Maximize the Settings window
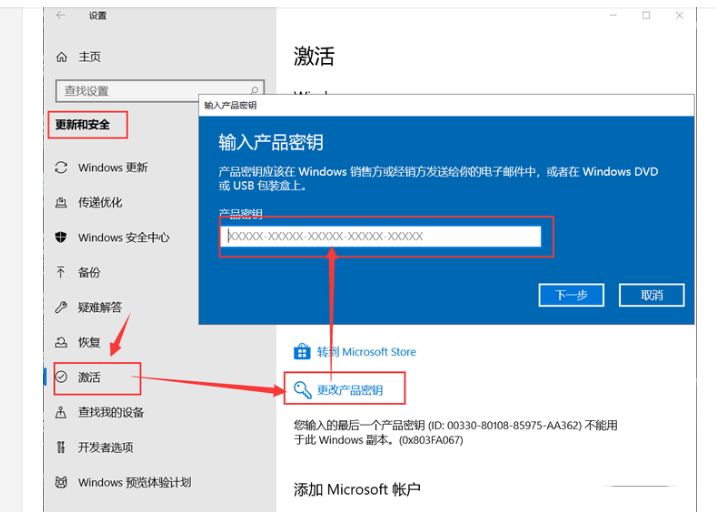The image size is (716, 512). pos(646,16)
